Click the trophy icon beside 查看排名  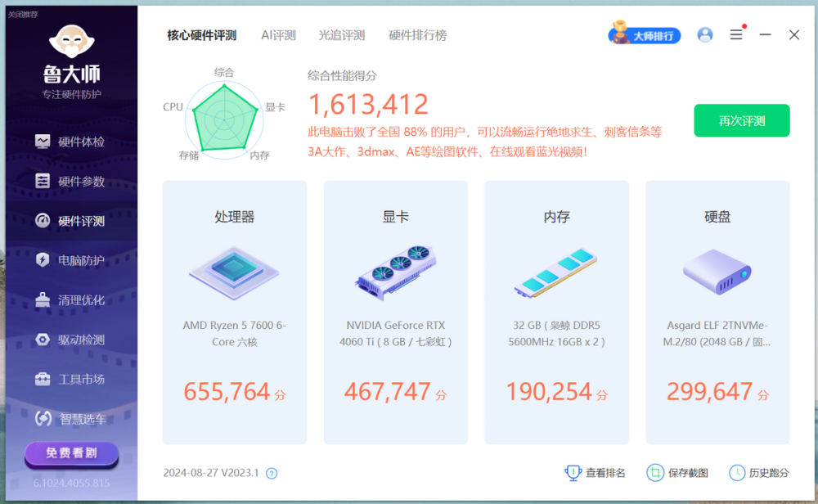click(x=573, y=473)
